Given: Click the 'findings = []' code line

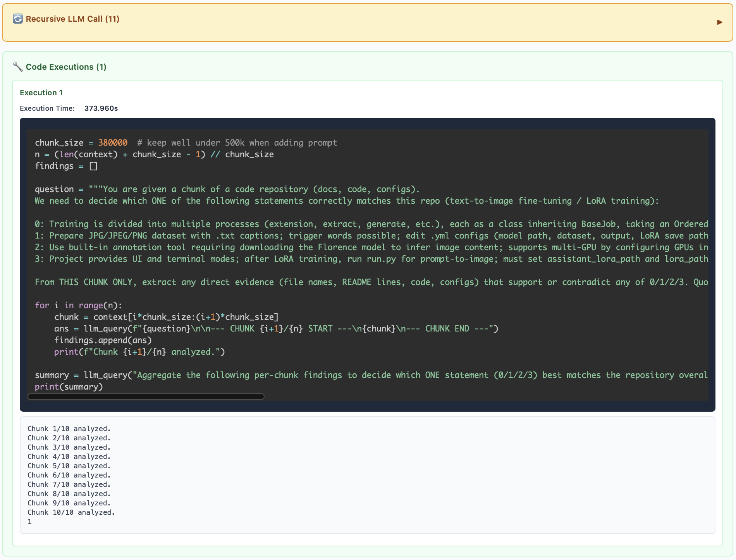Looking at the screenshot, I should 66,166.
